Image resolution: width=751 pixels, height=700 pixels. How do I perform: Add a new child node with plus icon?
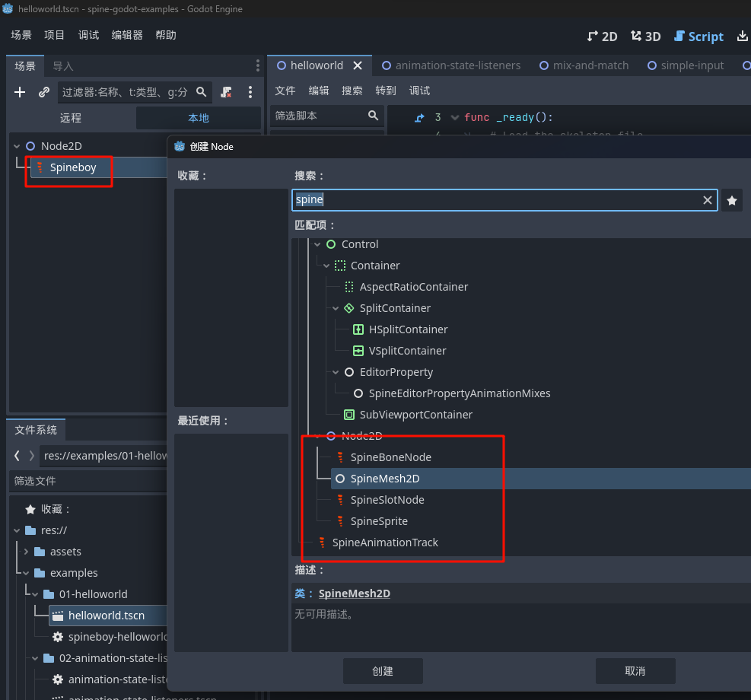click(x=20, y=92)
